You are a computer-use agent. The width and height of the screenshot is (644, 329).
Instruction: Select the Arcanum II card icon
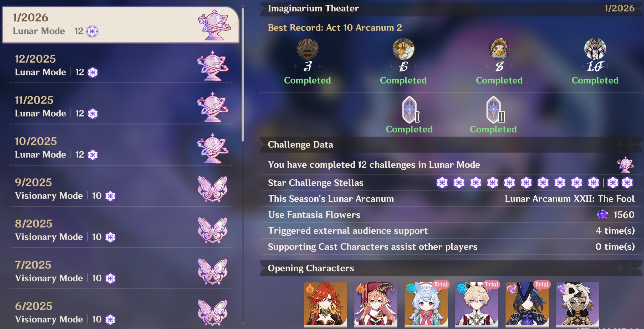click(495, 110)
